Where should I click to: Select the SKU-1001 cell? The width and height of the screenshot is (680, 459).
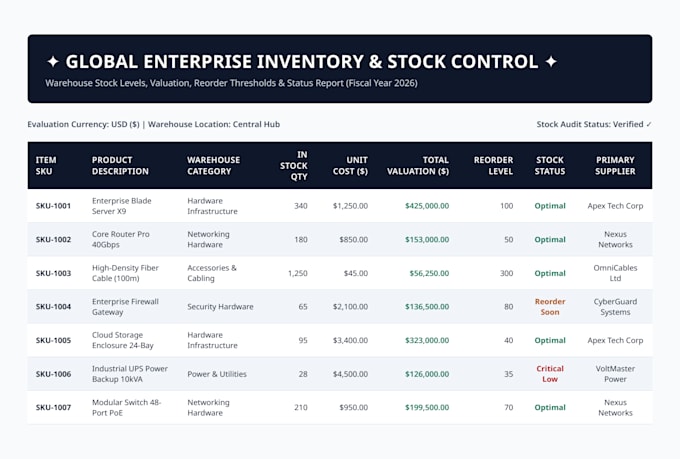click(x=53, y=206)
